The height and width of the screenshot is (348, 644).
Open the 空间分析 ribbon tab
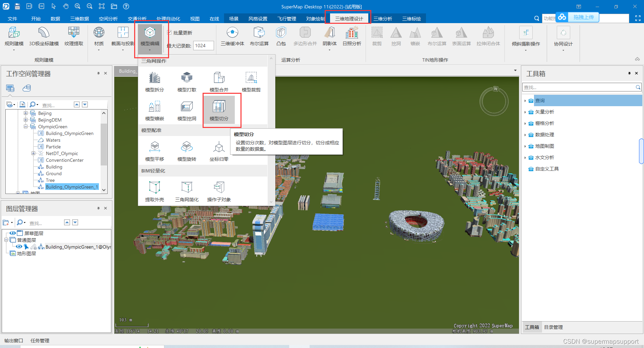click(x=108, y=18)
